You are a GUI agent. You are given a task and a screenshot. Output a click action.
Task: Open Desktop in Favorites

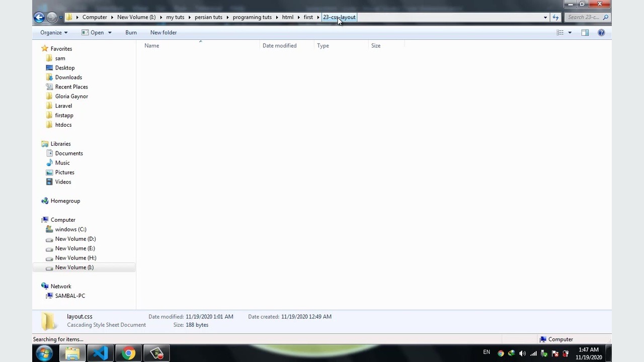(65, 68)
